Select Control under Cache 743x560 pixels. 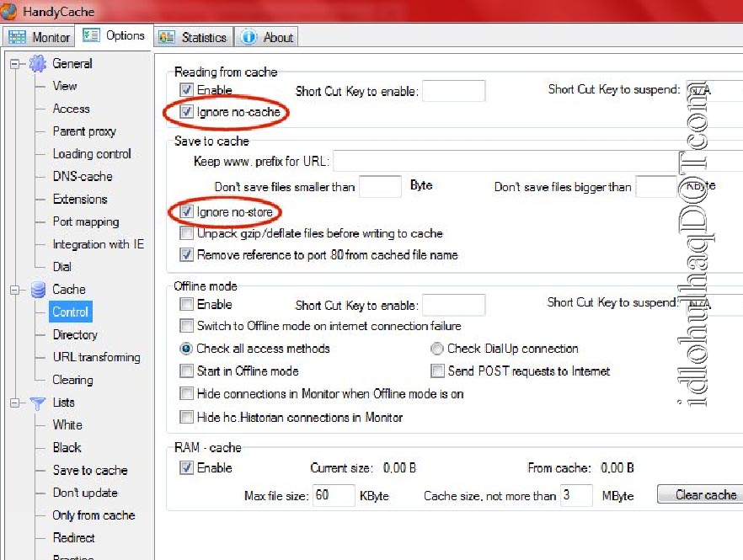click(x=70, y=312)
